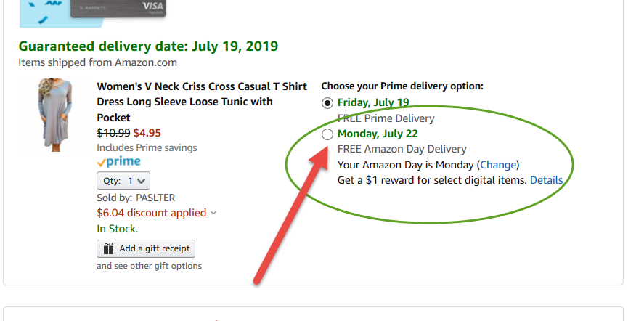
Task: Click the $4.95 sale price
Action: coord(147,133)
